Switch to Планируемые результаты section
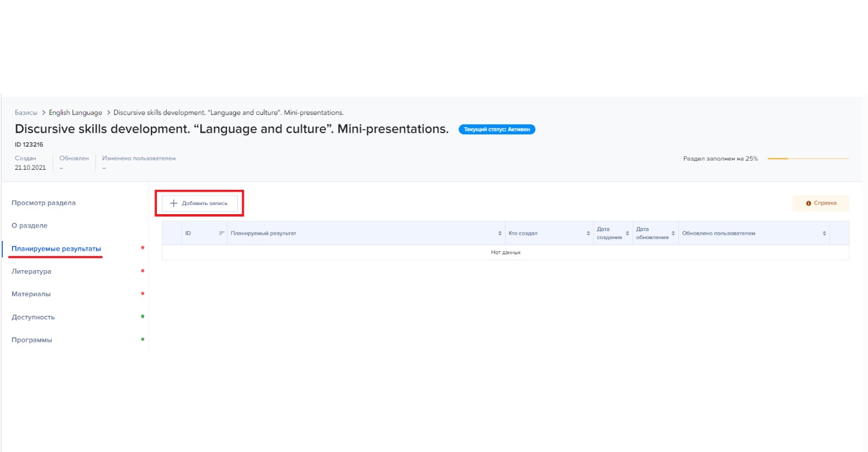Image resolution: width=868 pixels, height=452 pixels. point(56,249)
